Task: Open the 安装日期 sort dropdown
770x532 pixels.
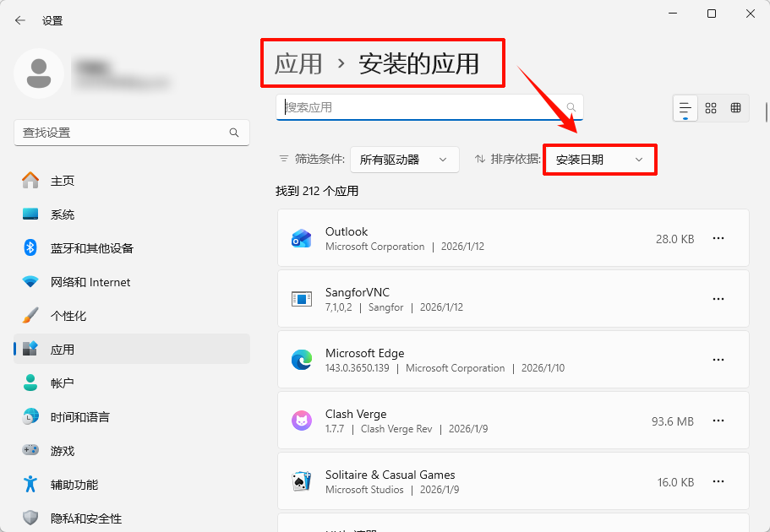Action: tap(599, 159)
